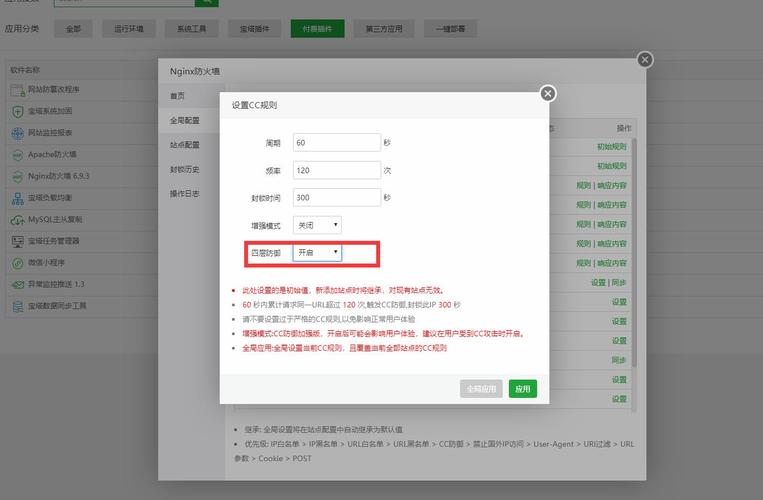Click the MySQL主从复制 row text

pos(55,219)
